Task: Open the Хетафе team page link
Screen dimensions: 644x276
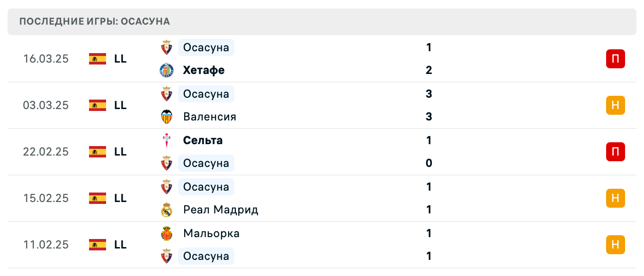Action: [204, 70]
